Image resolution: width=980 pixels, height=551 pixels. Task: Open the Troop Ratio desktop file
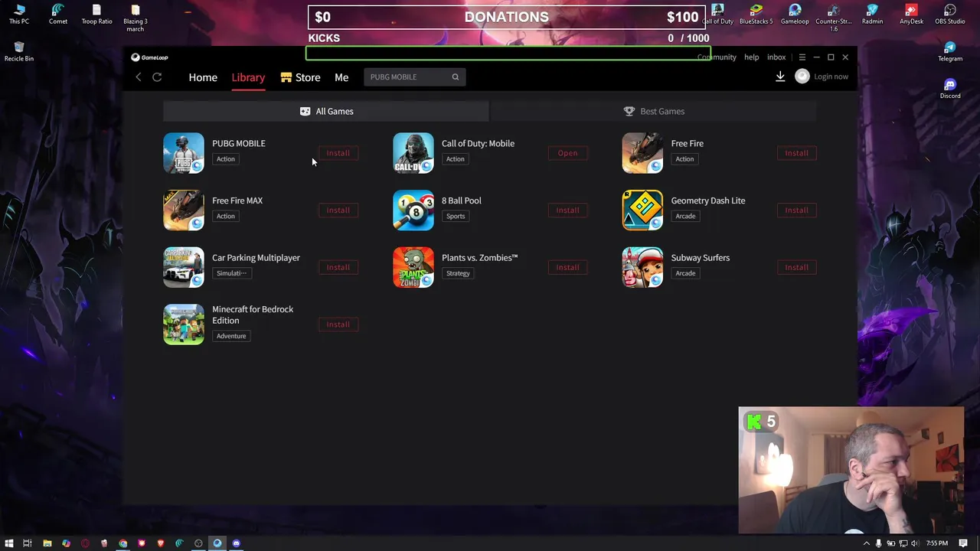96,14
